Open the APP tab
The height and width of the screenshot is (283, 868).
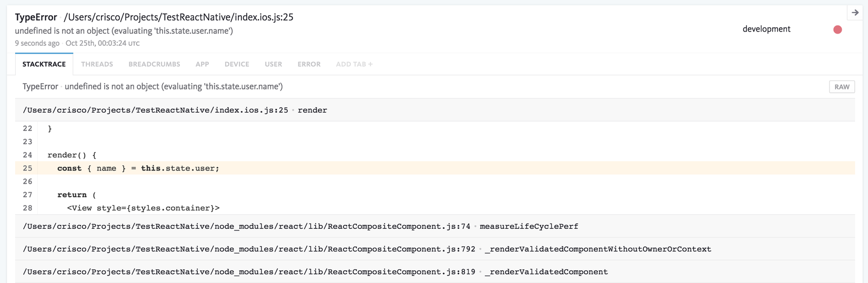coord(202,64)
